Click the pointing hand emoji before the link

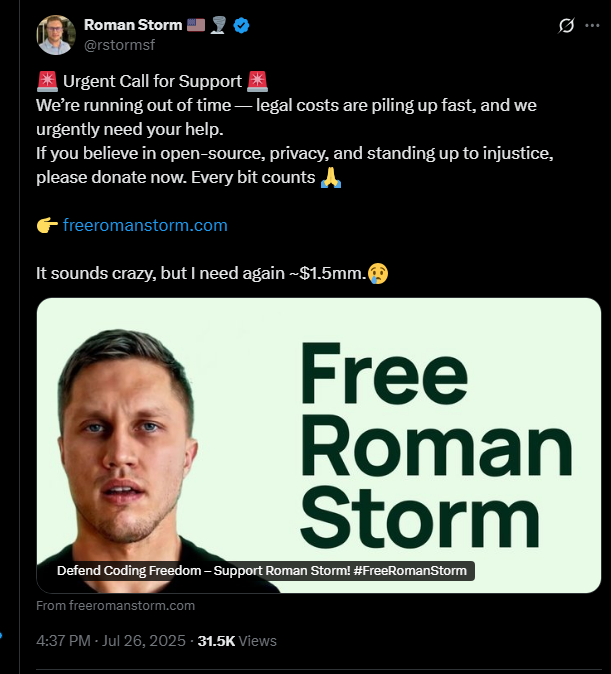(x=47, y=225)
